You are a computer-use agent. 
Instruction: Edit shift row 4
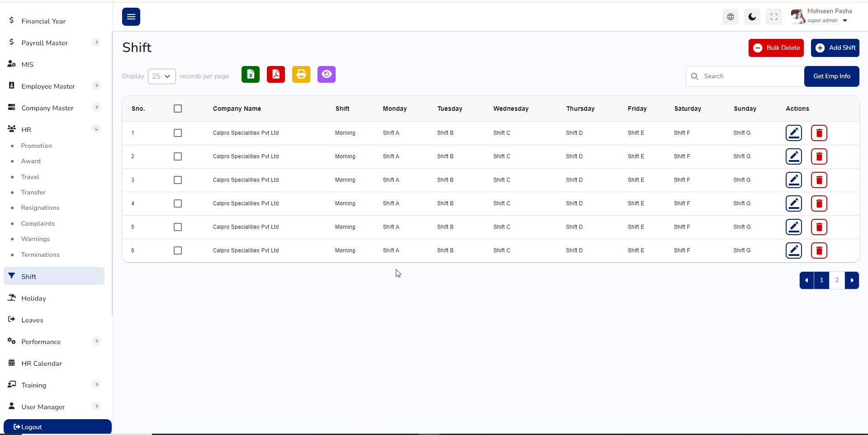pyautogui.click(x=794, y=203)
